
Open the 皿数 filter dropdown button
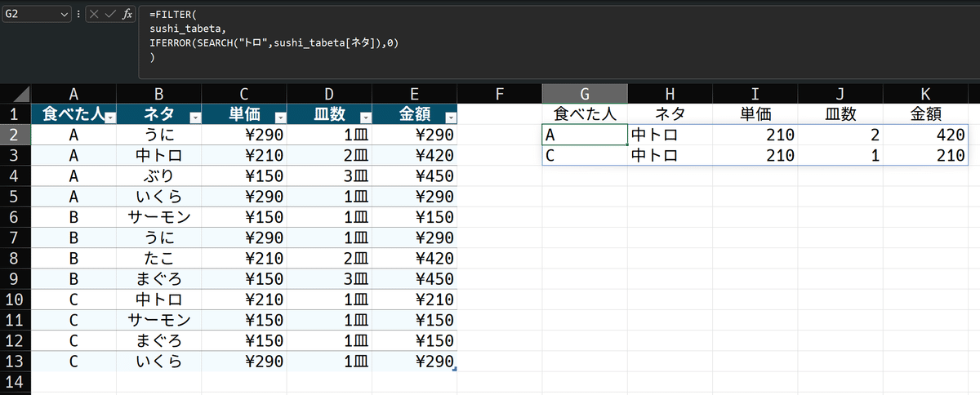pyautogui.click(x=365, y=117)
